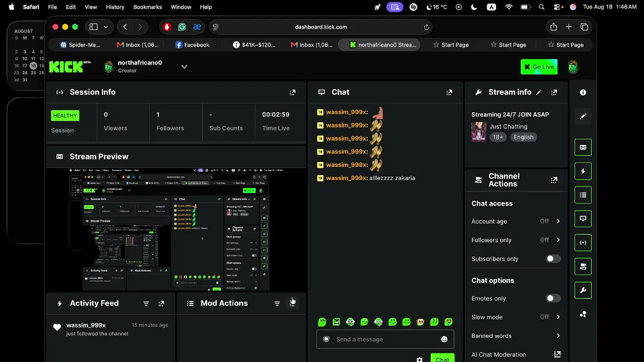Click the "alllezzzz zakaria" chat message
The image size is (644, 362).
click(392, 178)
